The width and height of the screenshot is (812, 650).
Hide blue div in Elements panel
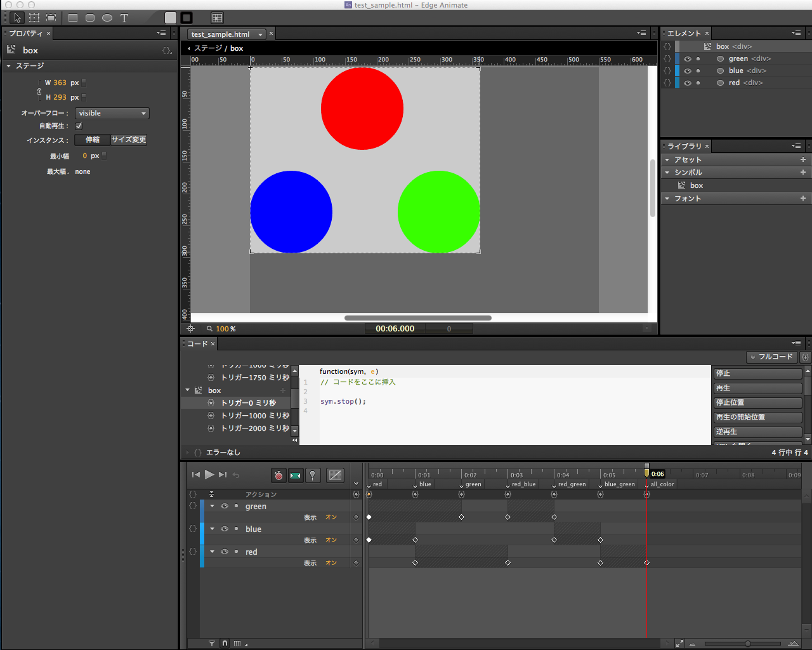click(x=688, y=70)
